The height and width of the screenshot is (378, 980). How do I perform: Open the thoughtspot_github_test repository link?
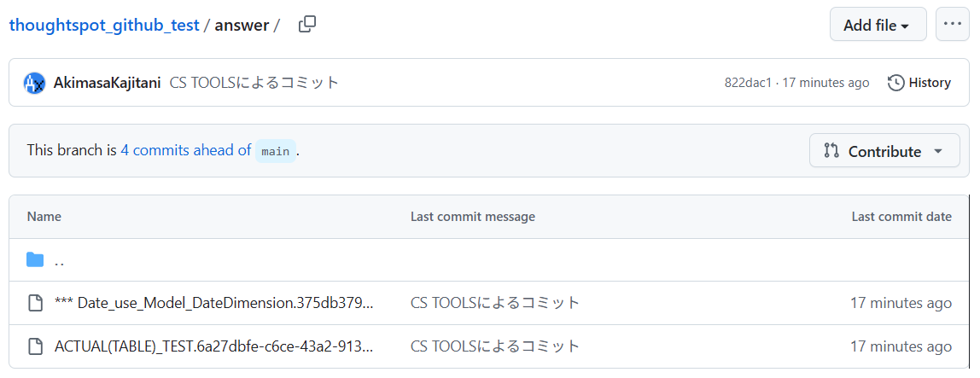tap(104, 25)
